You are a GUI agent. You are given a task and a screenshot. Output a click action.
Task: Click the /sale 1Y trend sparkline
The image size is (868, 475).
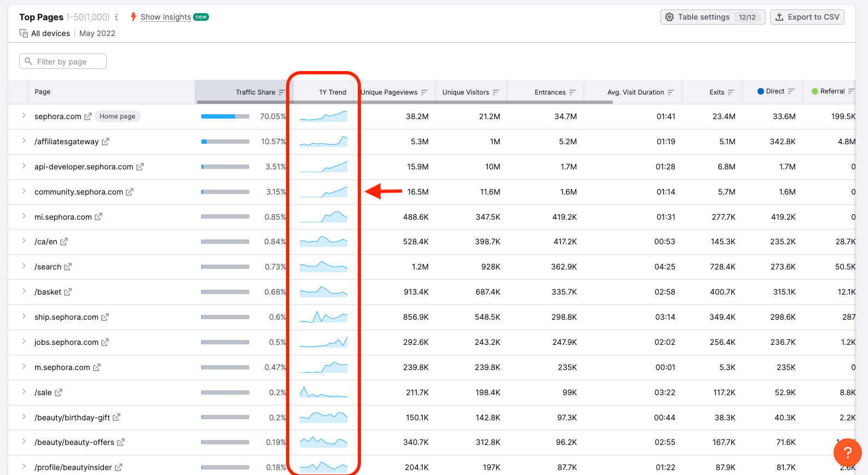pyautogui.click(x=323, y=392)
